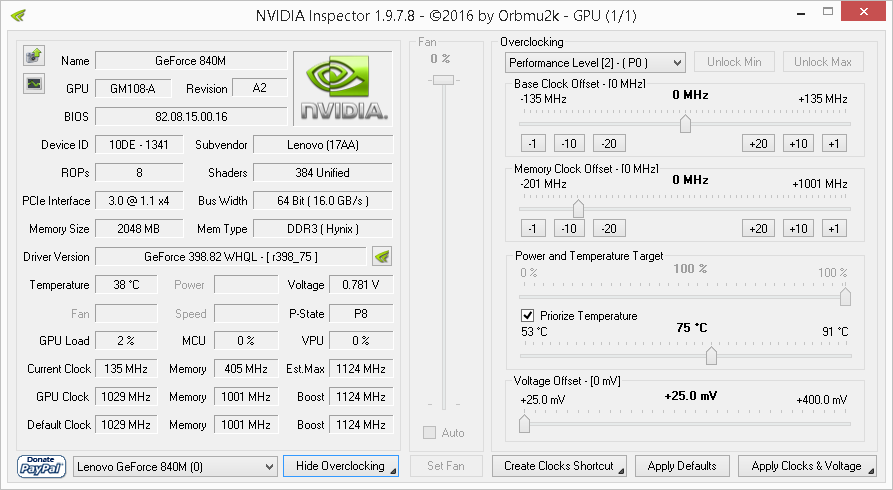This screenshot has height=490, width=893.
Task: Click the Memory Clock Offset slider thumb
Action: pyautogui.click(x=578, y=209)
